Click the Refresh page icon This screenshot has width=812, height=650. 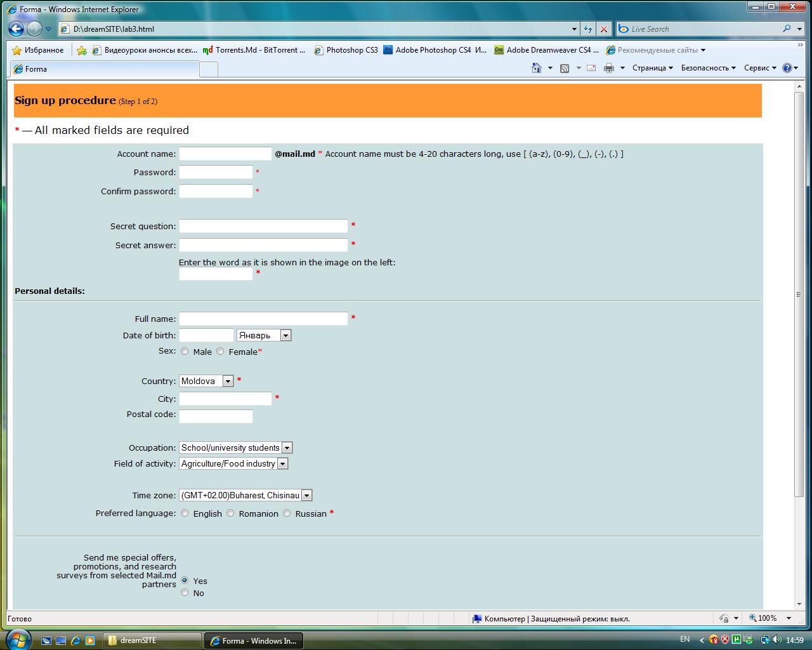coord(588,29)
